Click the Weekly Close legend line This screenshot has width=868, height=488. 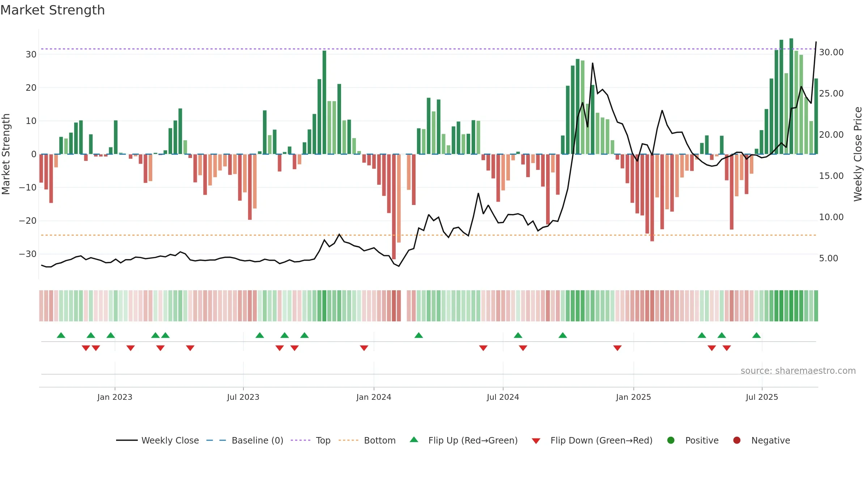[x=127, y=440]
